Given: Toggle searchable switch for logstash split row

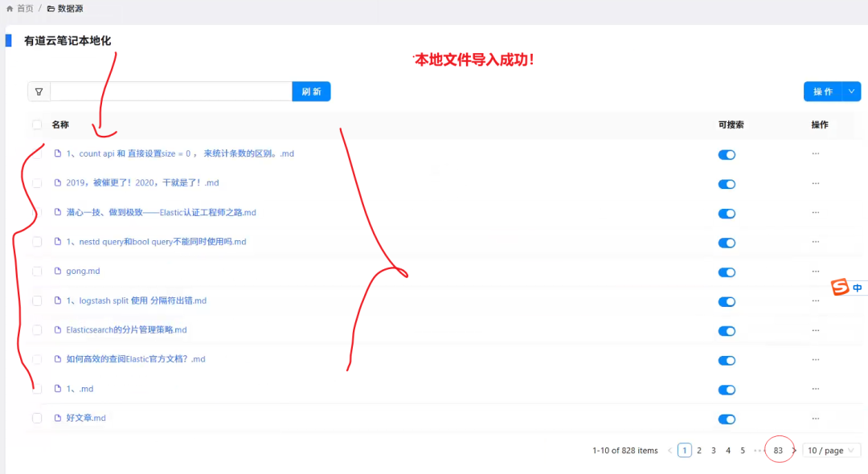Looking at the screenshot, I should [727, 301].
